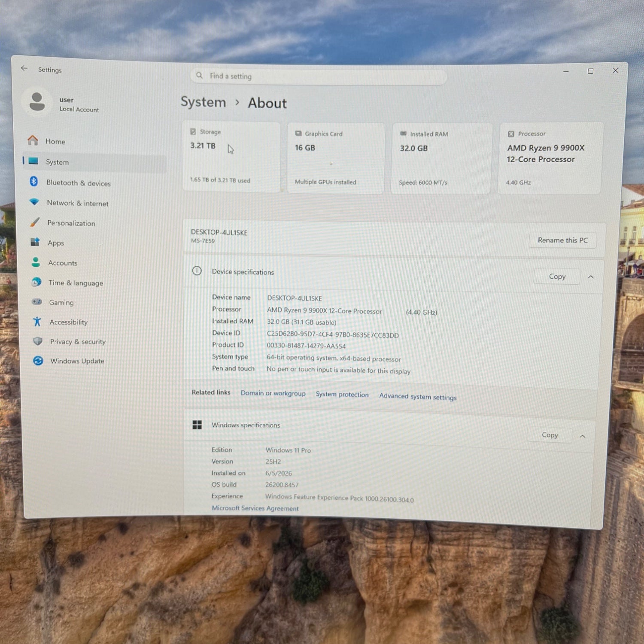The image size is (644, 644).
Task: Click the Rename this PC button
Action: [x=563, y=240]
